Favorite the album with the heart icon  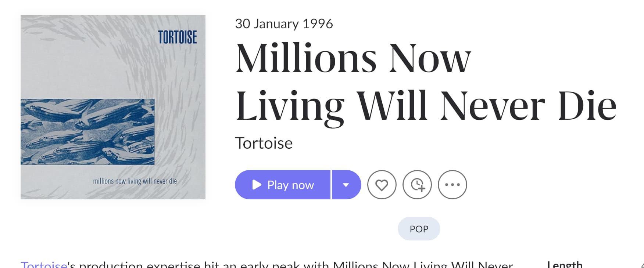click(x=382, y=185)
